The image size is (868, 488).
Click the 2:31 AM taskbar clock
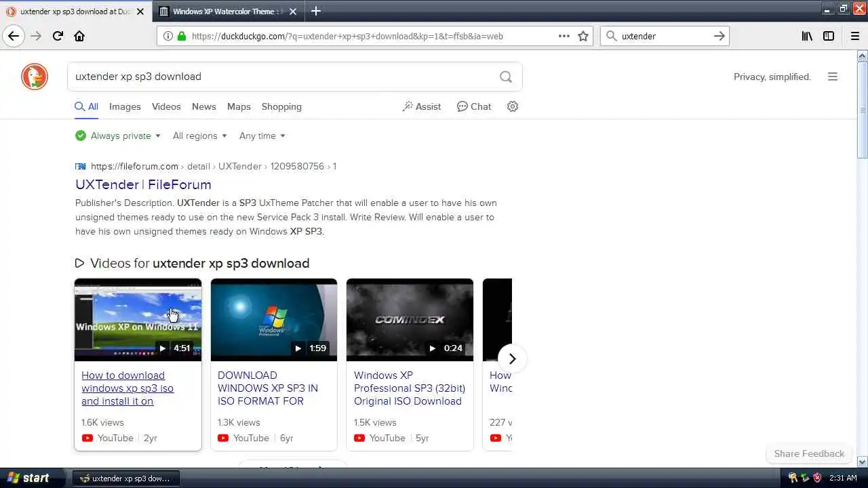click(x=843, y=478)
